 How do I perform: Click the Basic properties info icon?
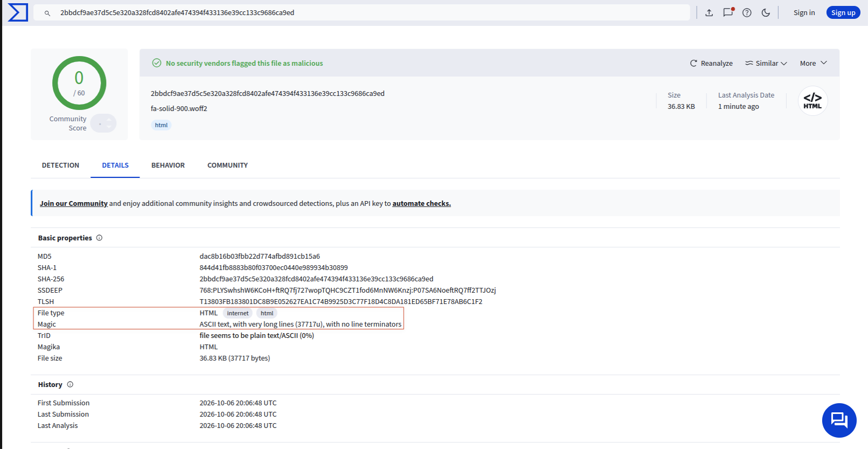click(99, 238)
